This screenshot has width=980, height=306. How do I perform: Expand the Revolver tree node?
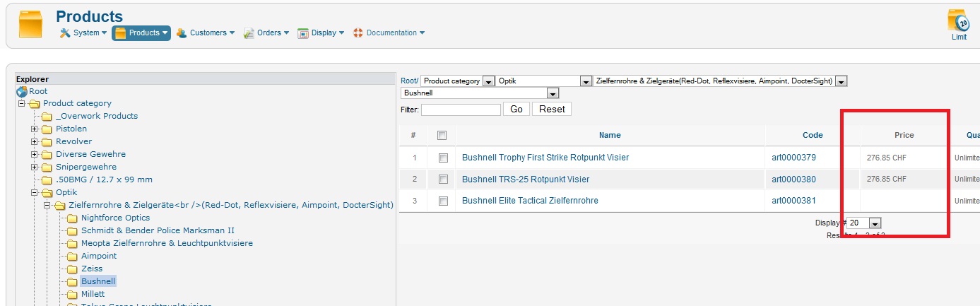coord(35,141)
